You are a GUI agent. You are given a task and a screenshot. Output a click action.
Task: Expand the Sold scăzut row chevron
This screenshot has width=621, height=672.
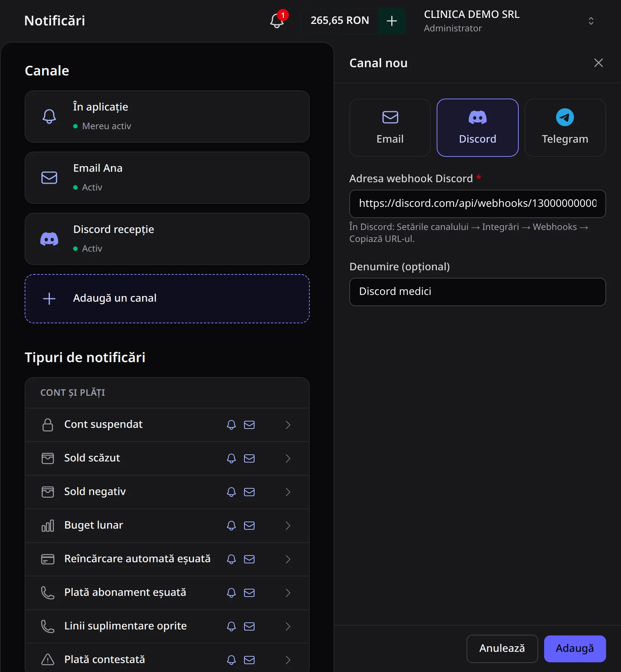tap(288, 458)
